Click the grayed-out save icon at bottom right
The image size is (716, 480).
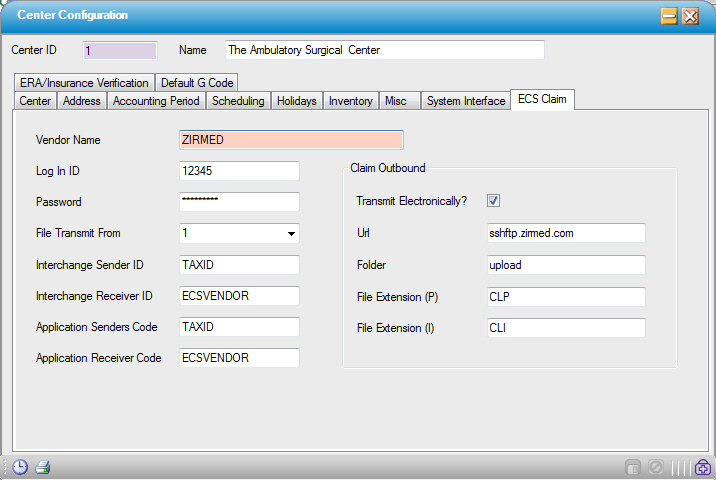point(632,467)
